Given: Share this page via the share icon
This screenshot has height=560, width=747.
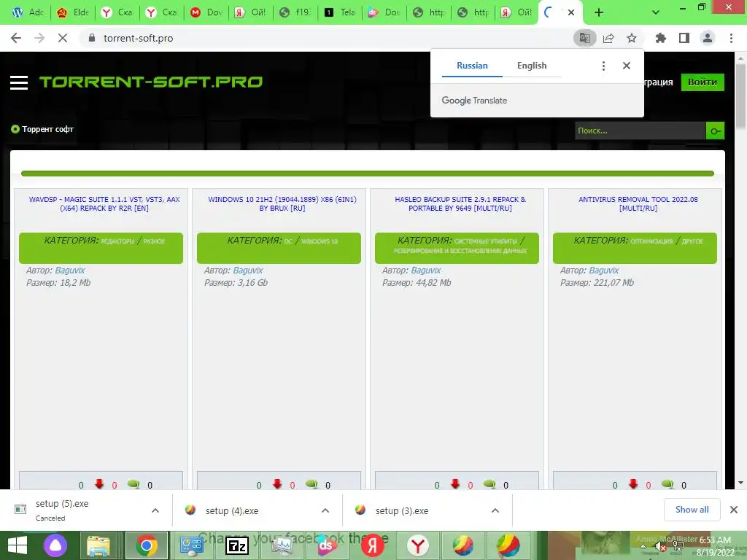Looking at the screenshot, I should 608,38.
